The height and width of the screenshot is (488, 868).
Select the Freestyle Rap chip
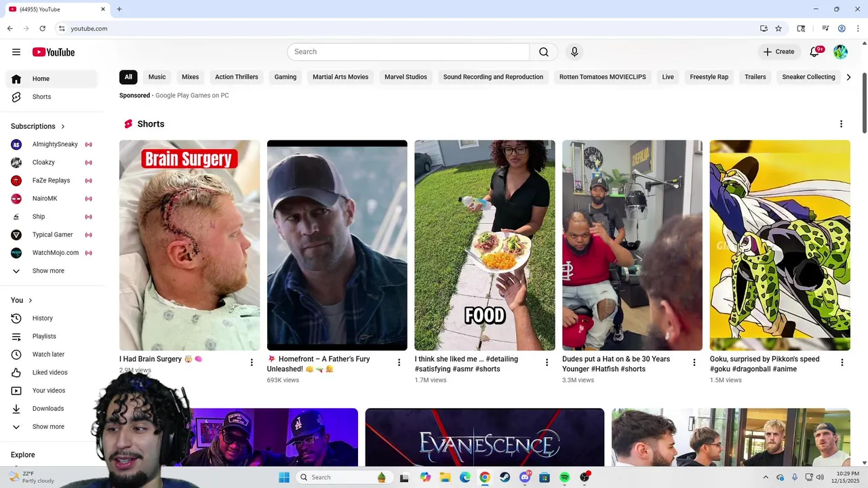709,77
